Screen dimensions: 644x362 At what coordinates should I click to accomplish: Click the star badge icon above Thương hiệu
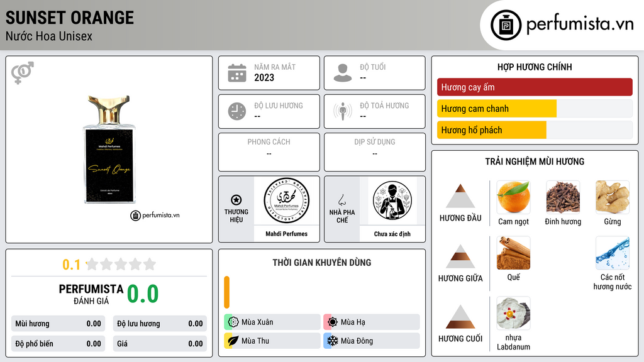(236, 200)
